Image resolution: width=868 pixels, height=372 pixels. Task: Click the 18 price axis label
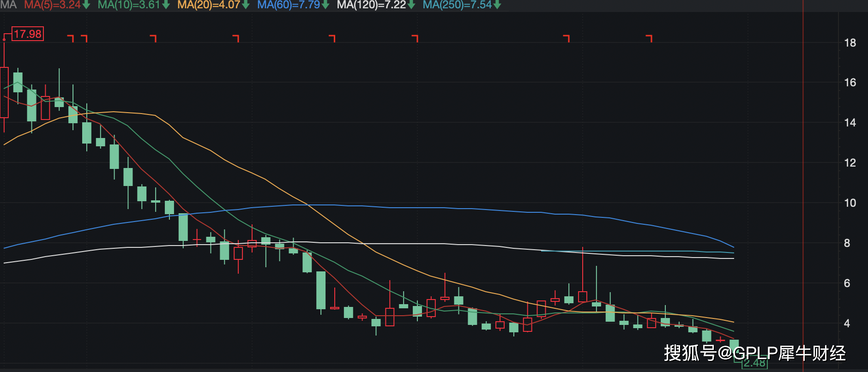pyautogui.click(x=850, y=43)
